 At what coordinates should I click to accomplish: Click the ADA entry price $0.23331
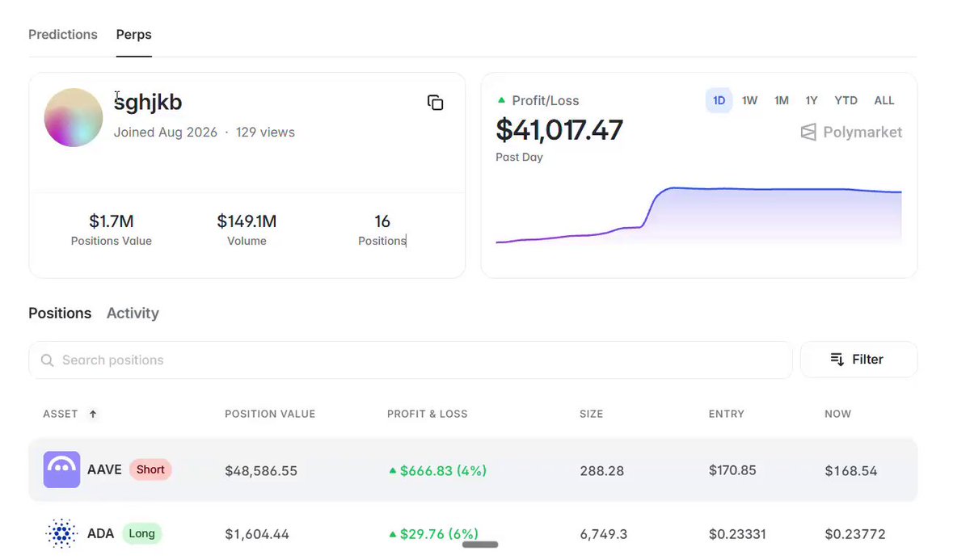[737, 534]
